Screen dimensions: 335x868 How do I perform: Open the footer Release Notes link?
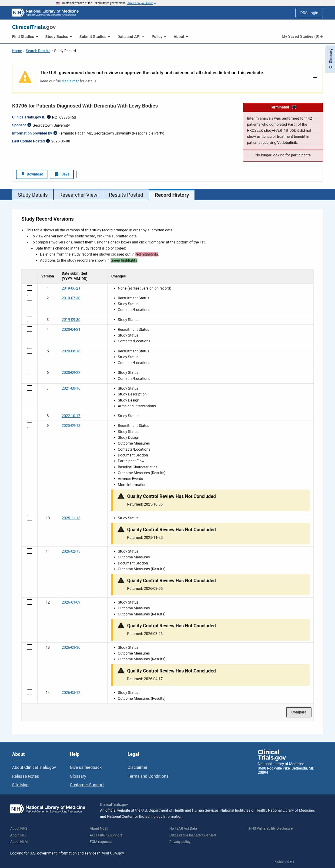[x=26, y=776]
